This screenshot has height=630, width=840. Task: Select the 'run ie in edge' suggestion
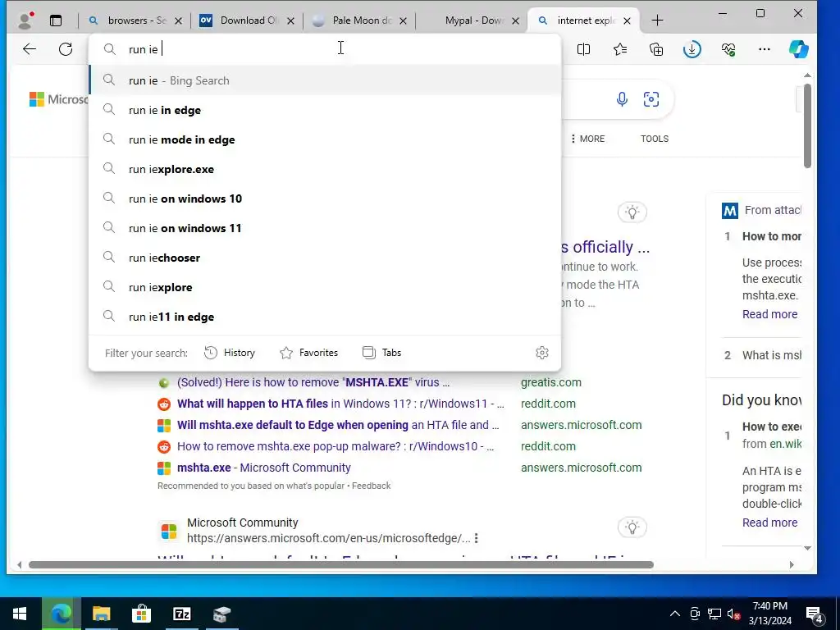(x=325, y=110)
